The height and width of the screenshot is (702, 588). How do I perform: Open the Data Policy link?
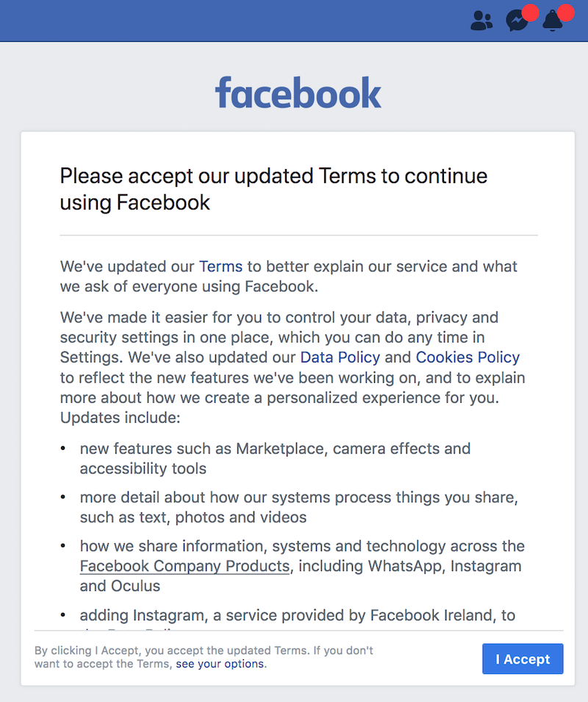pos(340,357)
